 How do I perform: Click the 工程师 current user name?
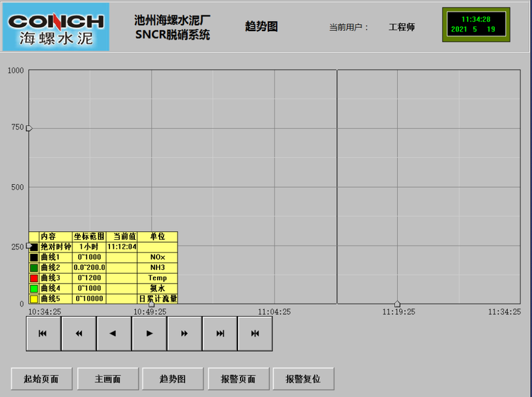coord(401,27)
